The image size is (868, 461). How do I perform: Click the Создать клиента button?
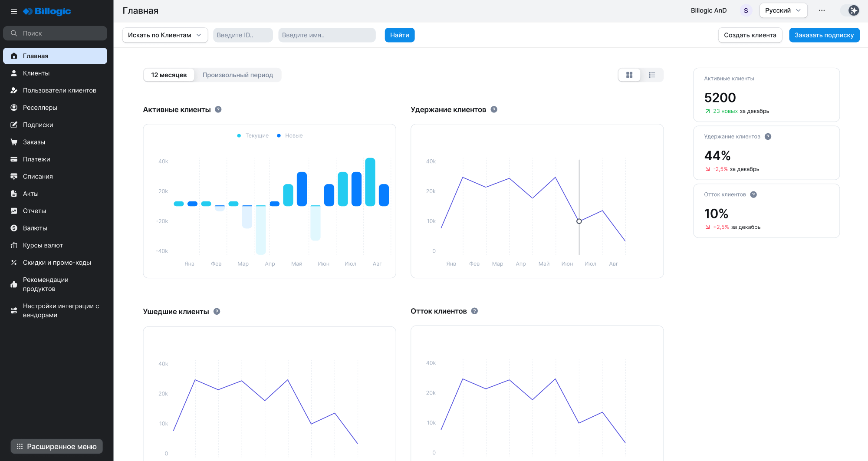pos(750,35)
